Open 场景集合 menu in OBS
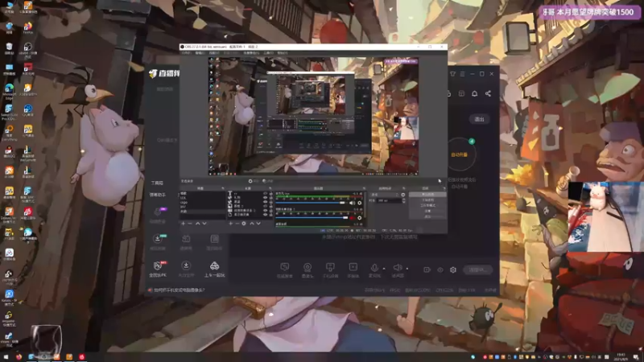This screenshot has width=644, height=362. (x=251, y=53)
